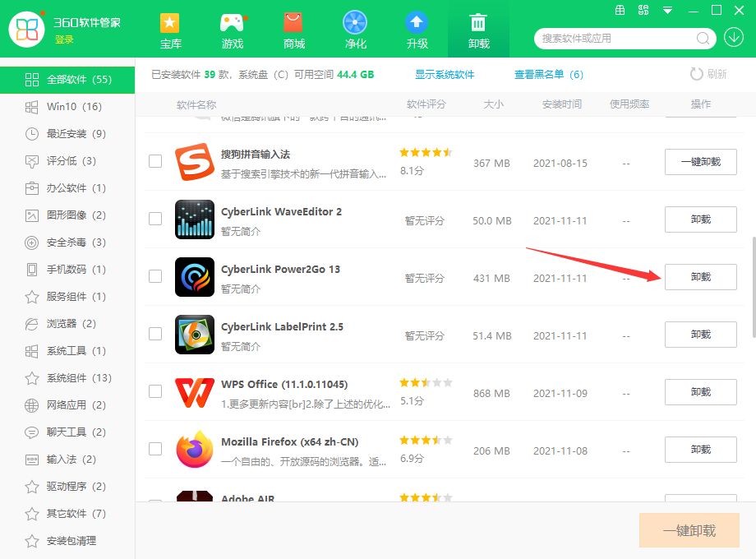Click 卸载 for CyberLink WaveEditor 2

pos(701,219)
